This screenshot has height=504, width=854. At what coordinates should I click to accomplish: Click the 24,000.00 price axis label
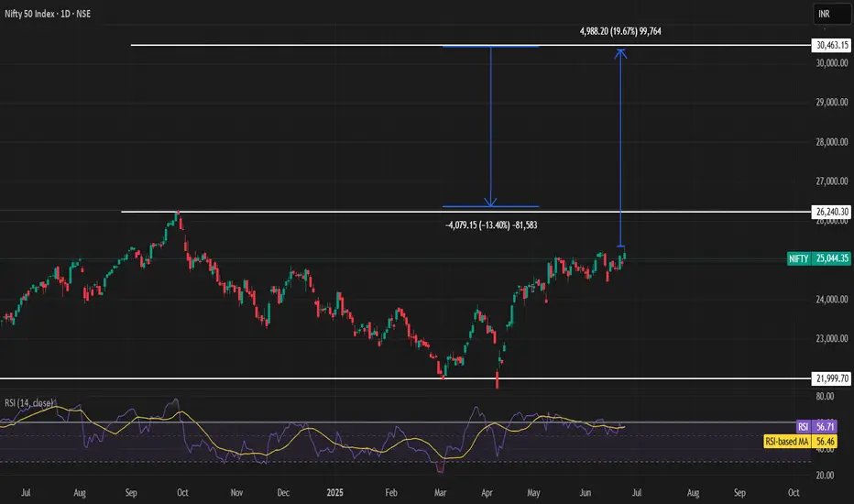click(832, 299)
